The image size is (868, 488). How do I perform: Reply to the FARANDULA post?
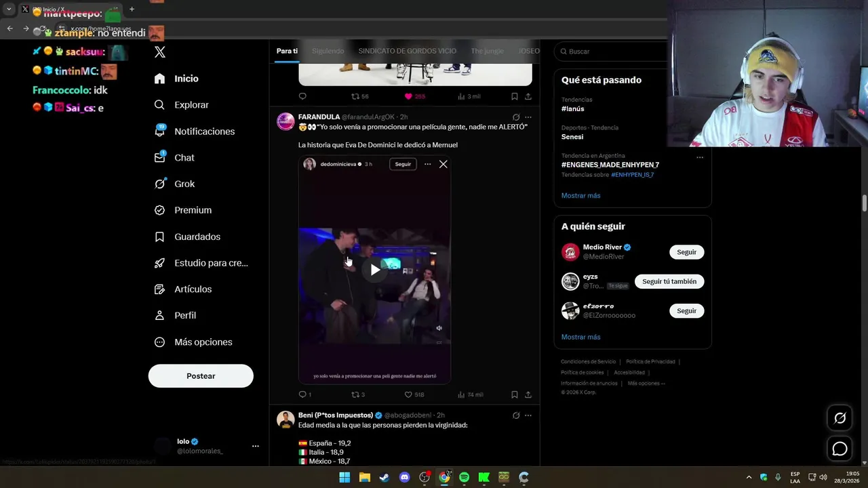click(304, 394)
